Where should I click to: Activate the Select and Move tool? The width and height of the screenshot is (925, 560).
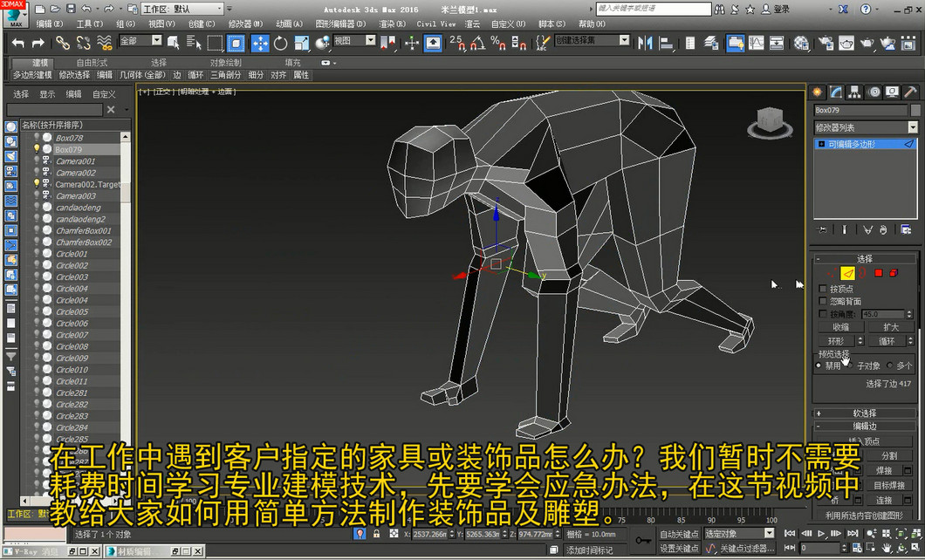pos(260,43)
